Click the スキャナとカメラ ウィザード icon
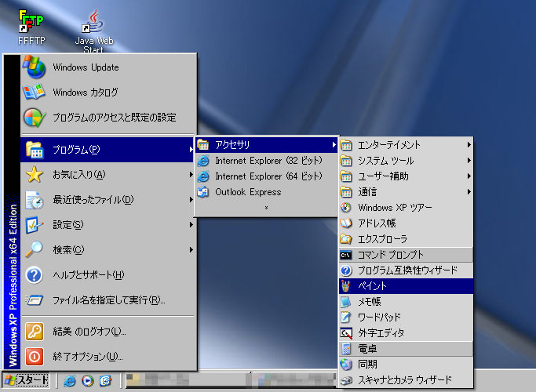Image resolution: width=536 pixels, height=392 pixels. [x=346, y=380]
